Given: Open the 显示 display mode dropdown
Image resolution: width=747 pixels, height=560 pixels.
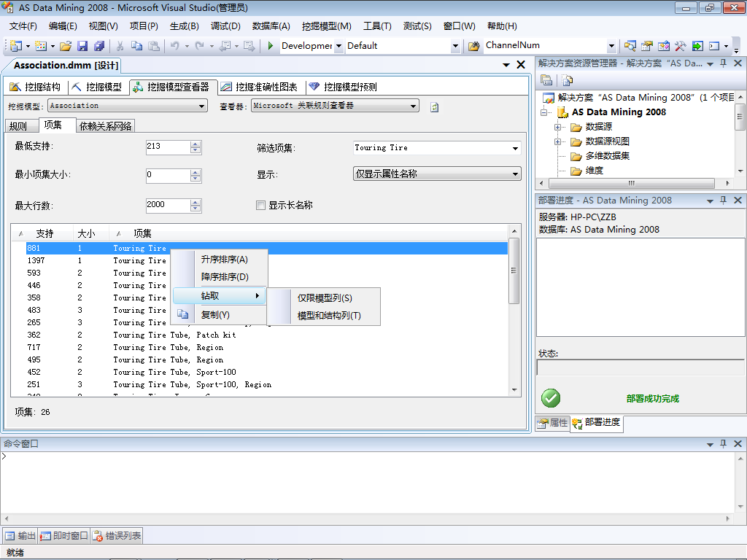Looking at the screenshot, I should pos(515,174).
